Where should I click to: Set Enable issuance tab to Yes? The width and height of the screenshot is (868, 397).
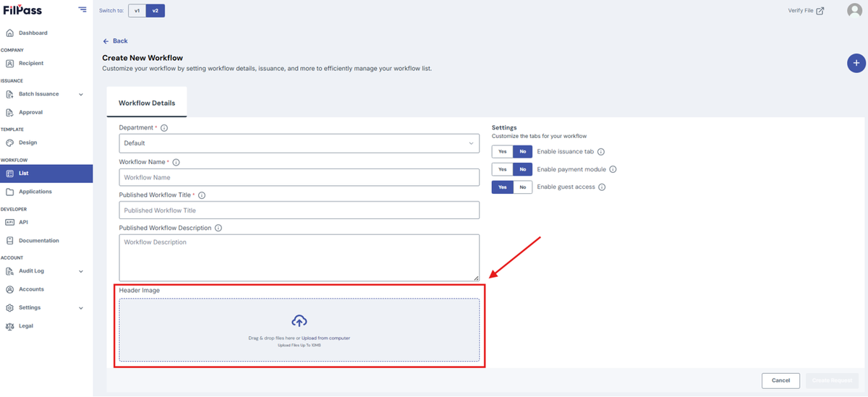502,152
